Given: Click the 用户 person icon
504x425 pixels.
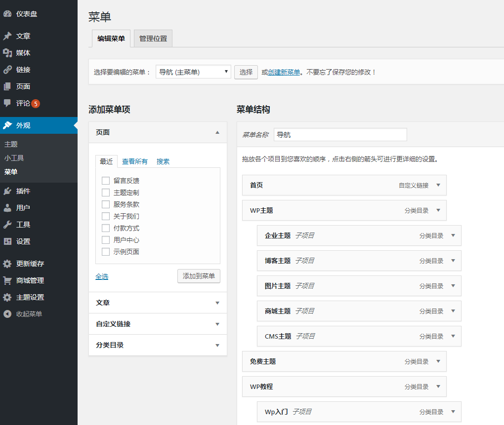Looking at the screenshot, I should pyautogui.click(x=7, y=208).
